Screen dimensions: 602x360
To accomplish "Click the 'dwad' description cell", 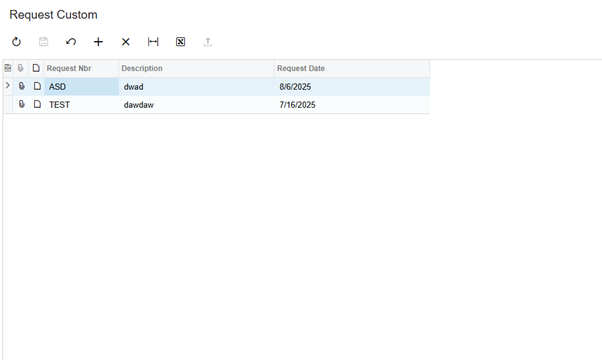I will coord(197,87).
